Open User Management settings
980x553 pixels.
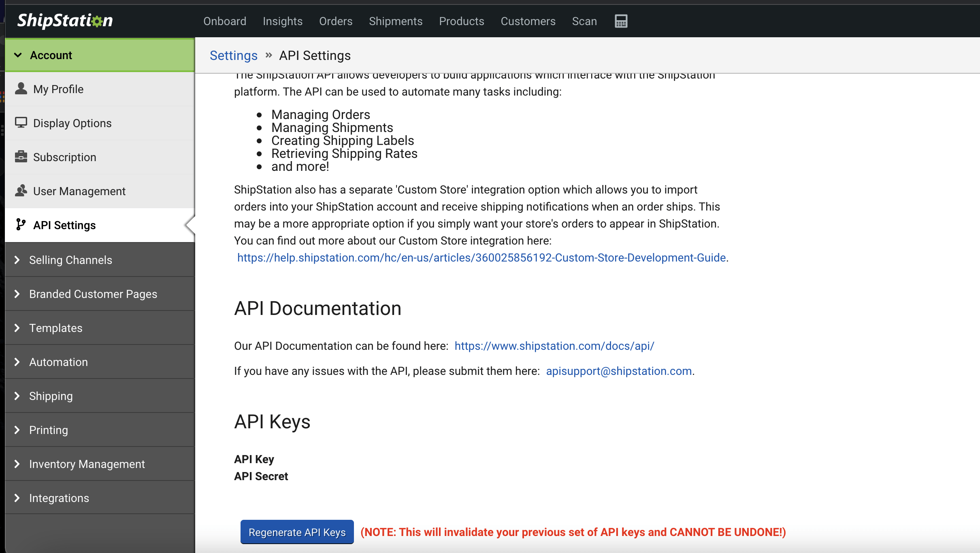coord(100,191)
